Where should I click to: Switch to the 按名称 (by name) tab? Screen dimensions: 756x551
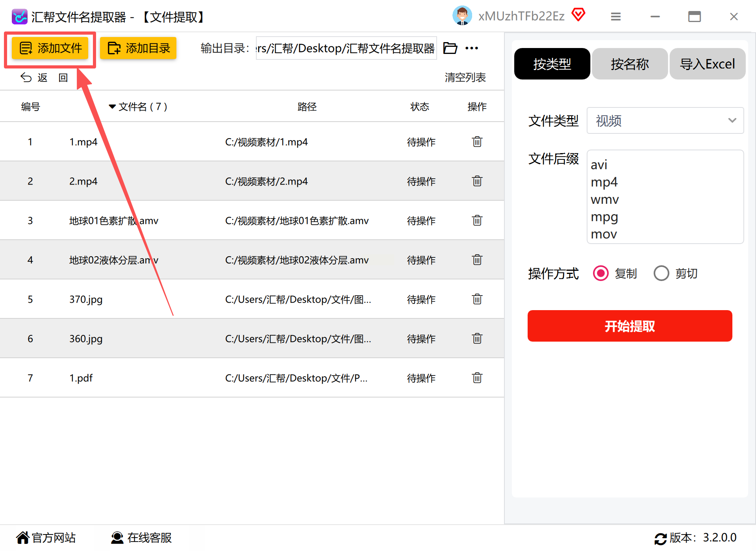coord(629,64)
